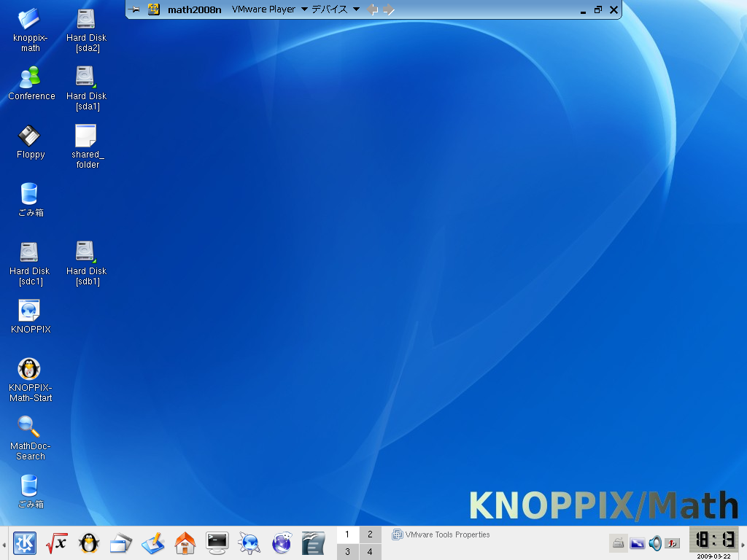Open the デバイス dropdown menu
The height and width of the screenshot is (560, 747).
tap(336, 9)
